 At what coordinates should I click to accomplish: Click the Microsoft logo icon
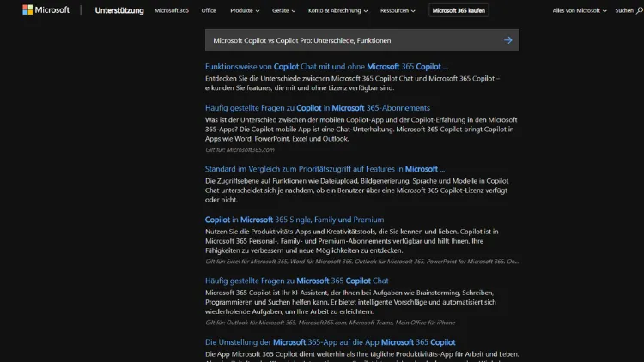tap(27, 9)
